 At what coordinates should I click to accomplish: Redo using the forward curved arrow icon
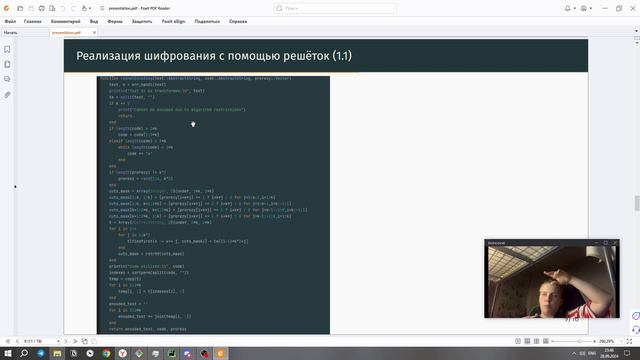point(73,8)
